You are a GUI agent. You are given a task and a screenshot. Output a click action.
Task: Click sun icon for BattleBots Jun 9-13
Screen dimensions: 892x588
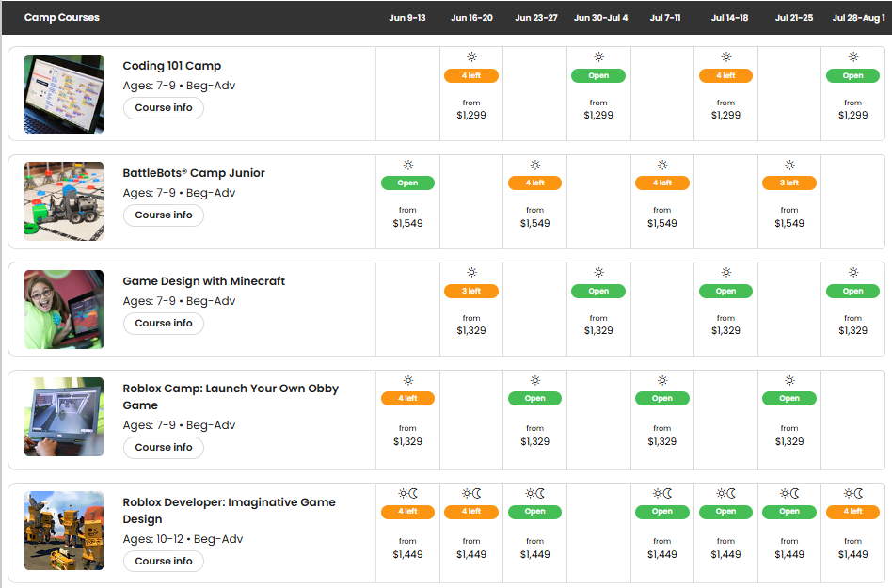tap(407, 165)
